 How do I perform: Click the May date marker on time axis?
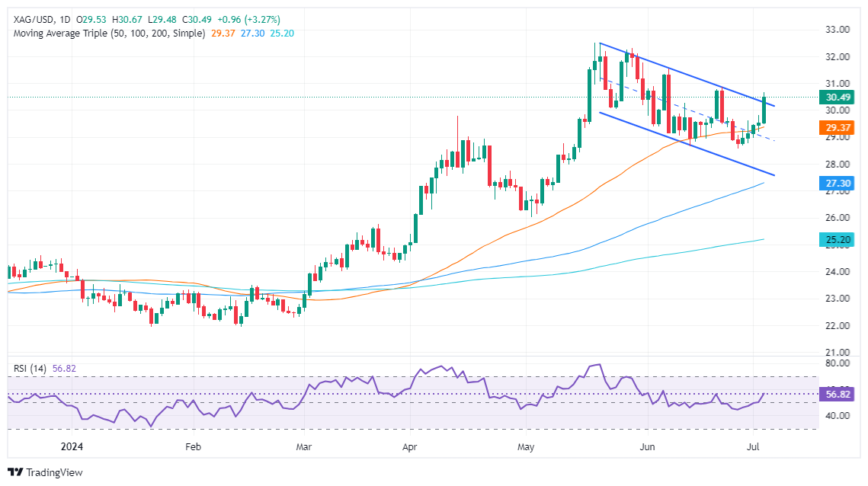525,446
